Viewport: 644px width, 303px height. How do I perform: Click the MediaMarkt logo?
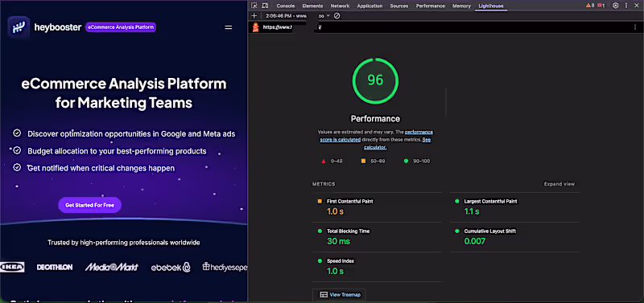[x=111, y=268]
